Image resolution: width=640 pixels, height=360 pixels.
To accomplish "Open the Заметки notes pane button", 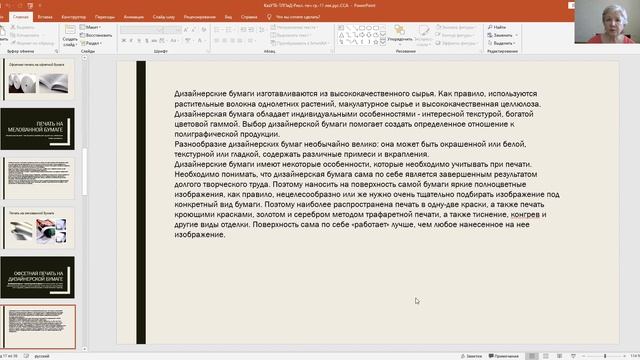I will click(471, 356).
